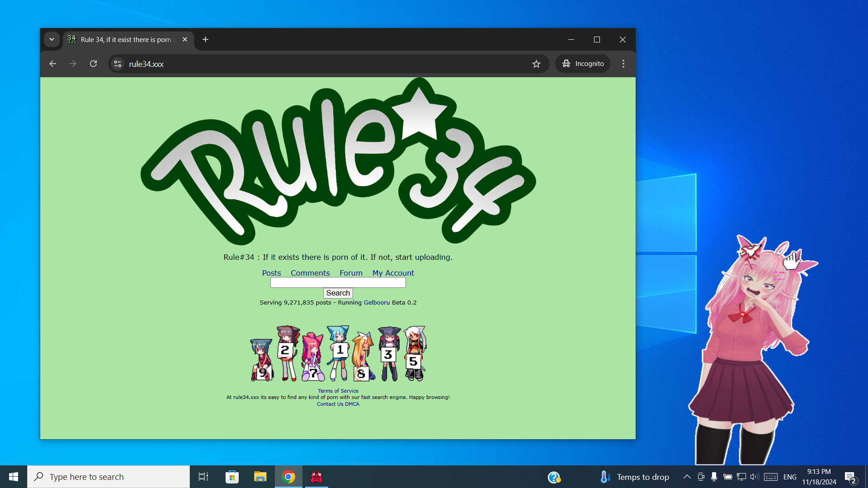Close the Rule 34 browser tab
Screen dimensions: 868x488
(185, 39)
